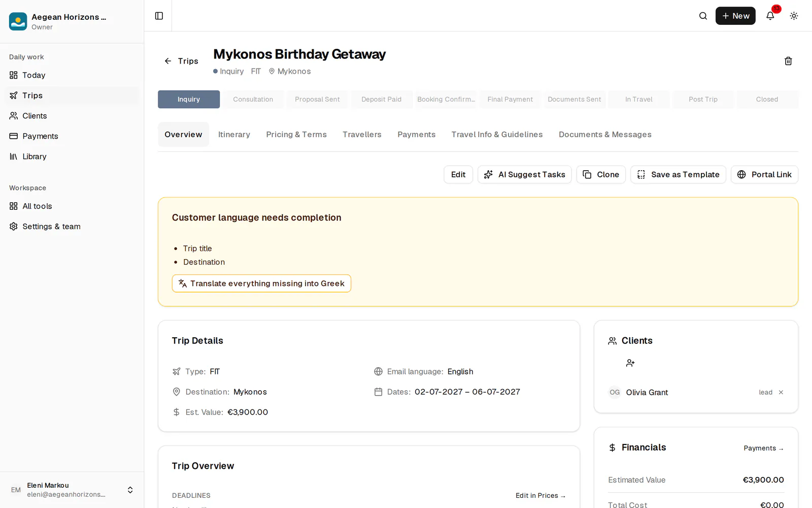812x508 pixels.
Task: Open the search icon in top bar
Action: [703, 16]
